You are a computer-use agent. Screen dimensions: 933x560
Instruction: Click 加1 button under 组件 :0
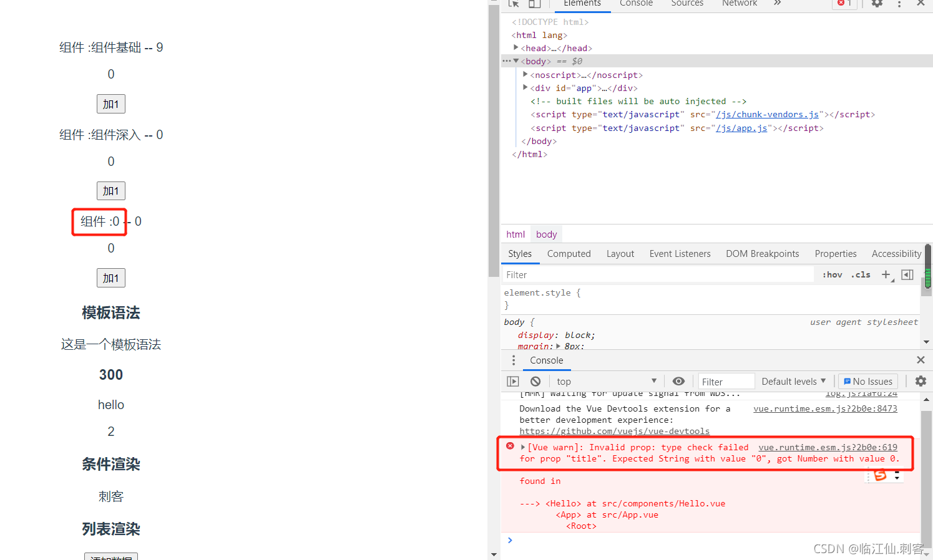pyautogui.click(x=111, y=278)
